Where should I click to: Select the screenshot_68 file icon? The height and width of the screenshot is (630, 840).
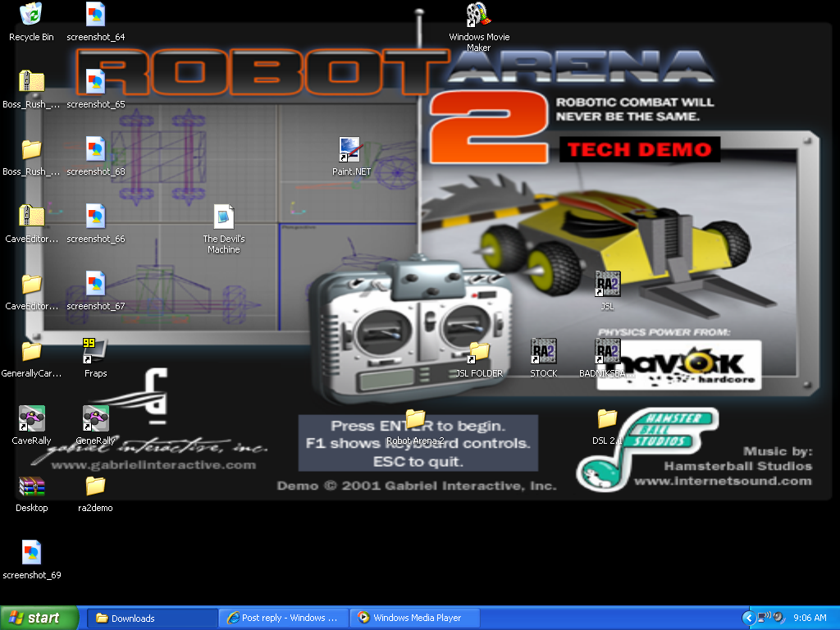[x=95, y=149]
